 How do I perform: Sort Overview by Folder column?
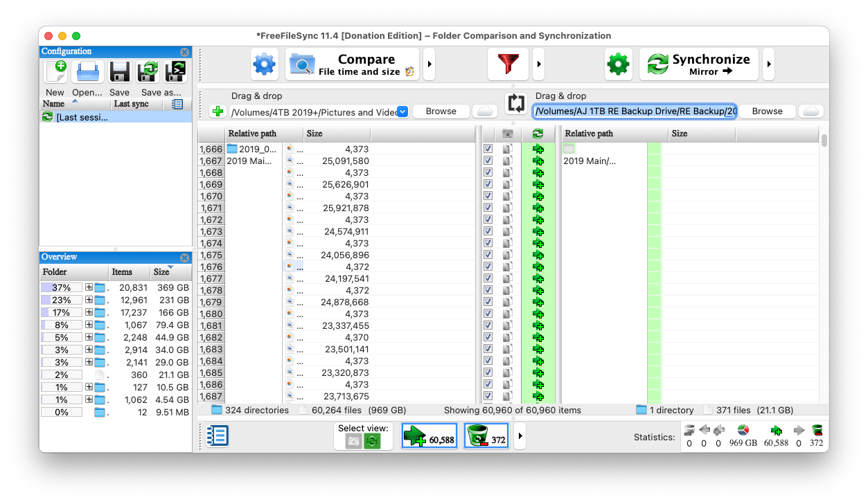point(74,272)
